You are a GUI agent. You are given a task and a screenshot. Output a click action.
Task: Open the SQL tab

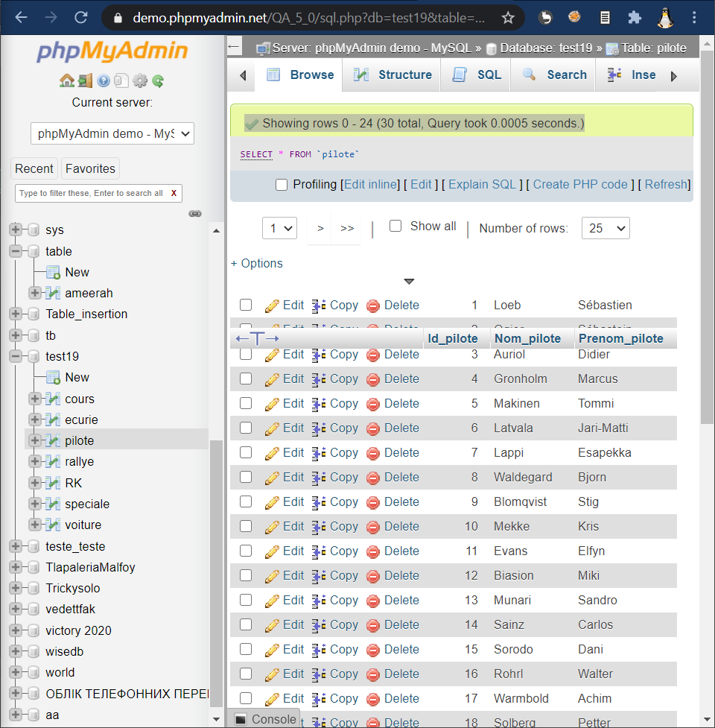(477, 75)
